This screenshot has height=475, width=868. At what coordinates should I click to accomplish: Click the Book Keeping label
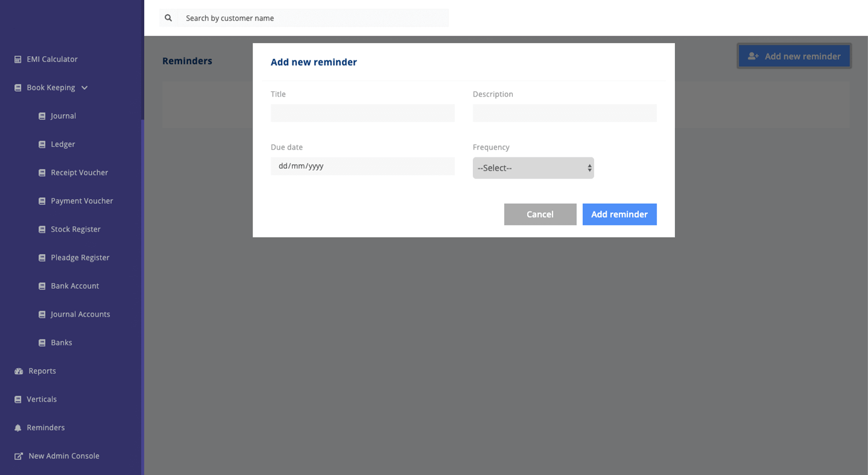(x=51, y=87)
